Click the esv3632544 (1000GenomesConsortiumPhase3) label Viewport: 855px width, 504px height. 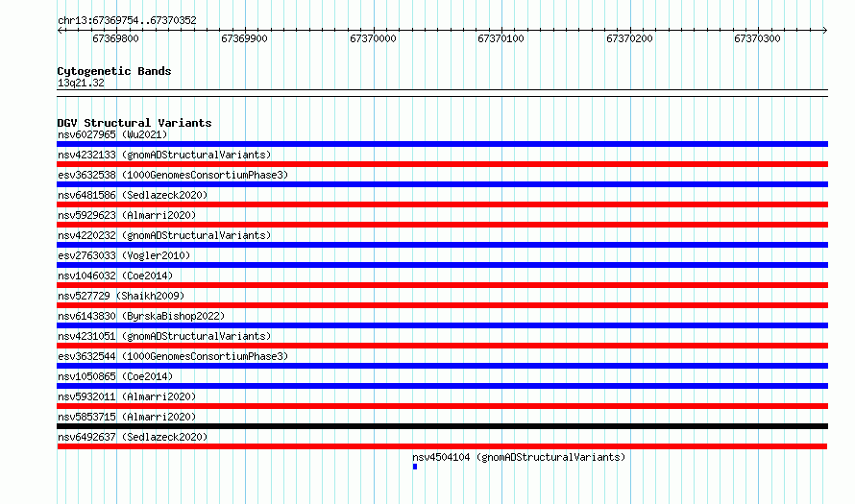(x=173, y=356)
